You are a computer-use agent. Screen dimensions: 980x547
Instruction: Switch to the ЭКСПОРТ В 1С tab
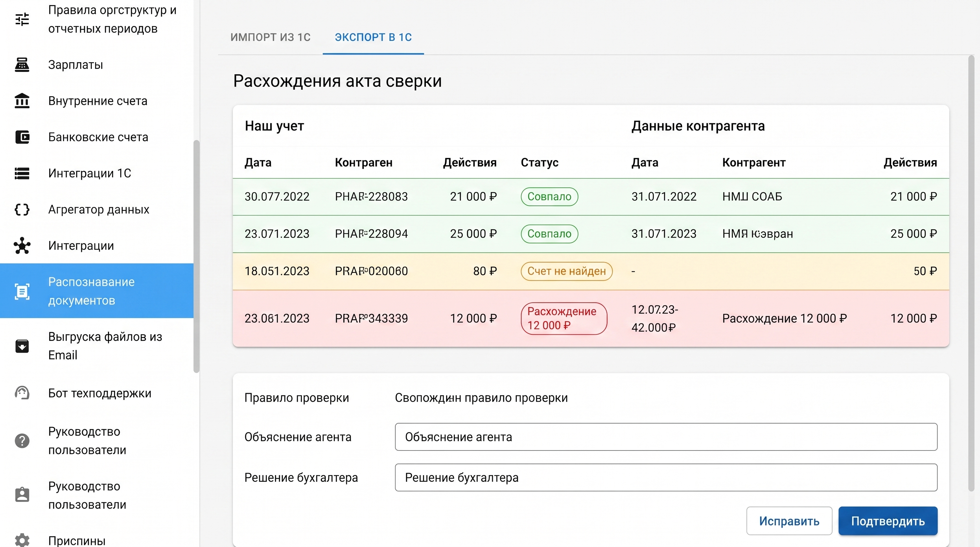pos(373,37)
